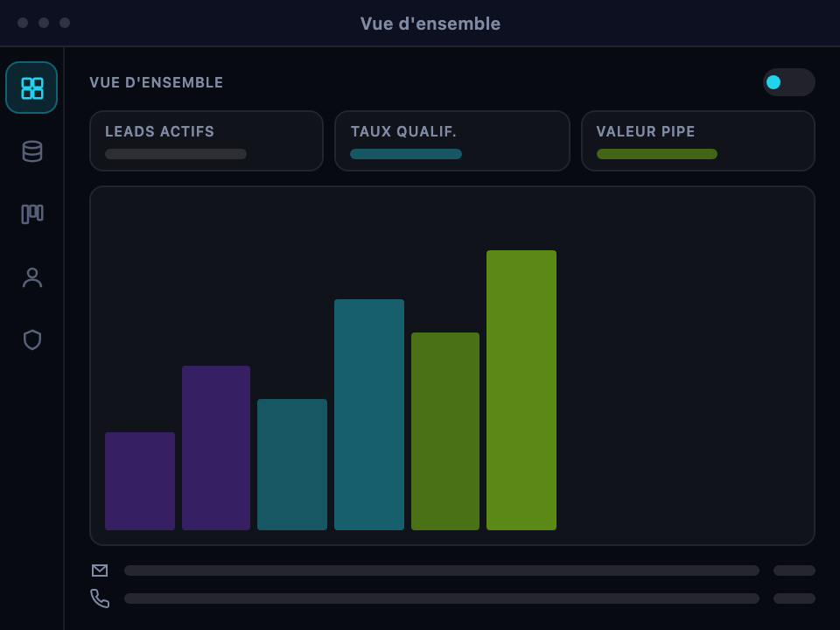Click the envelope mail icon
Image resolution: width=840 pixels, height=630 pixels.
pyautogui.click(x=100, y=570)
